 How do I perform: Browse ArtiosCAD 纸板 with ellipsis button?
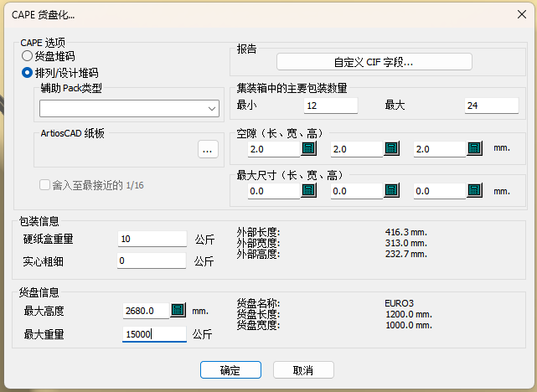point(208,149)
